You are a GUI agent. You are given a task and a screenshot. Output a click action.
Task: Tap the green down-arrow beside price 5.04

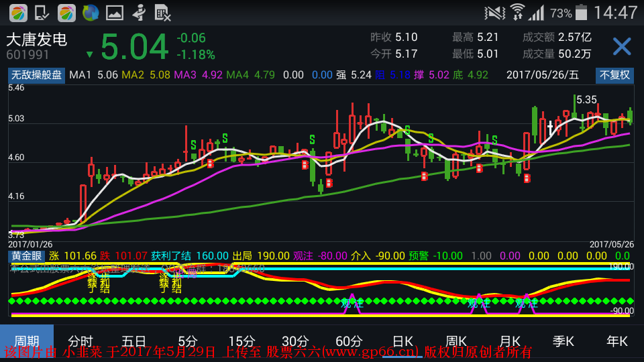(x=89, y=54)
